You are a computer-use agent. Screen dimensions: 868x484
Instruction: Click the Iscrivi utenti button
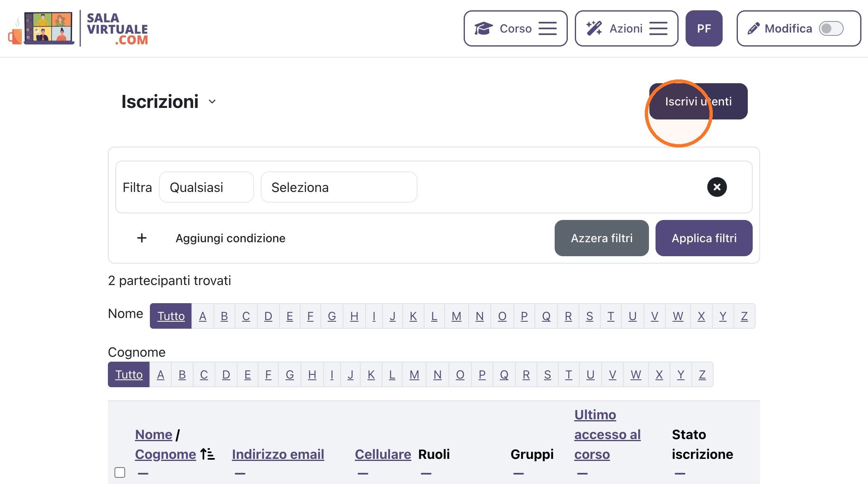point(698,101)
